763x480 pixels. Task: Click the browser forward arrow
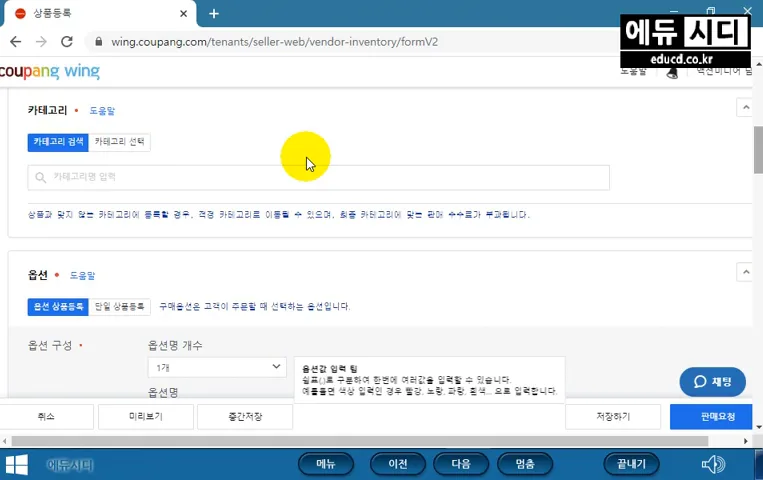(41, 42)
